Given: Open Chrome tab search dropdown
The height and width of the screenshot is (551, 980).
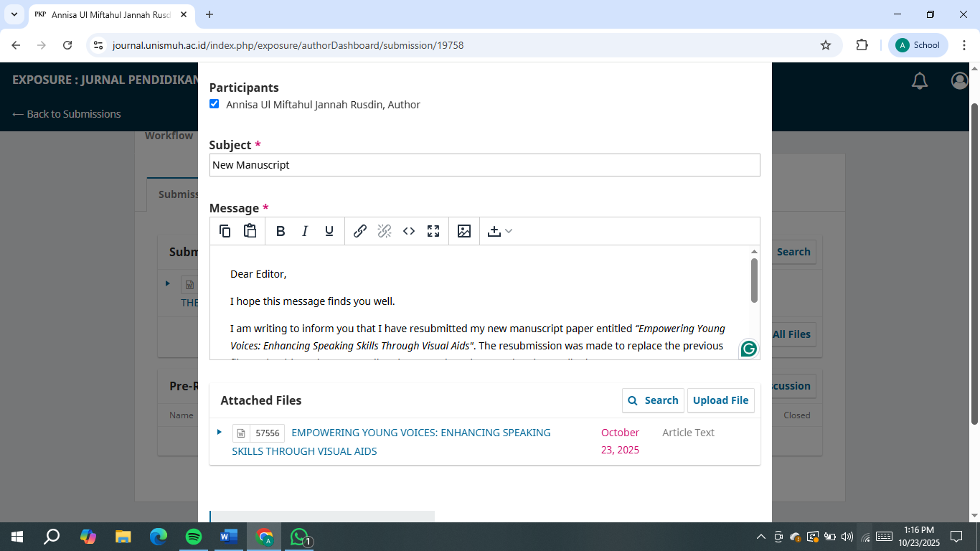Looking at the screenshot, I should tap(14, 14).
